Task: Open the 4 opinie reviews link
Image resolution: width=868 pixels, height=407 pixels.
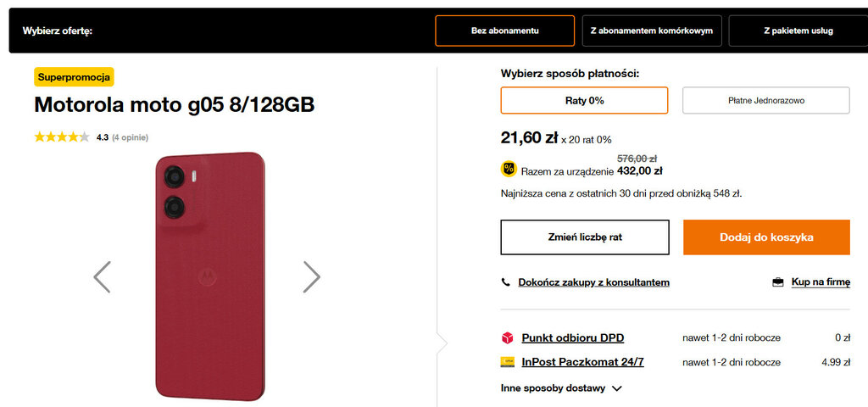Action: (x=130, y=137)
